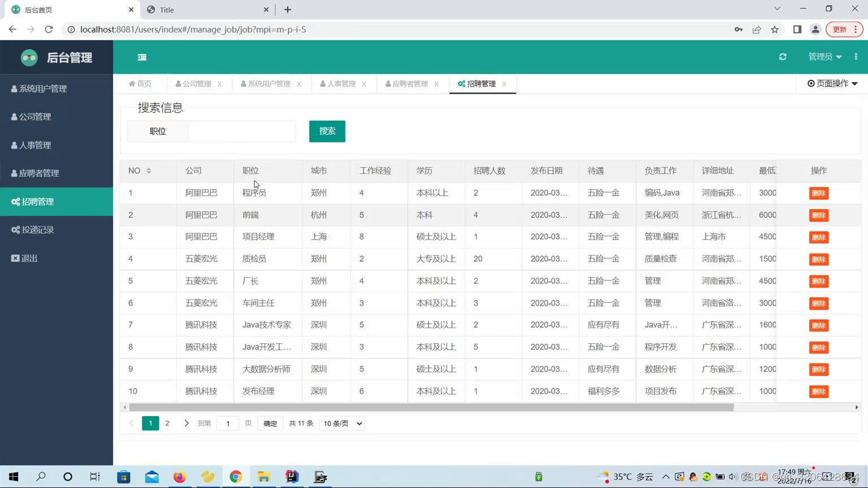The width and height of the screenshot is (868, 488).
Task: Click the horizontal table scrollbar
Action: click(431, 407)
